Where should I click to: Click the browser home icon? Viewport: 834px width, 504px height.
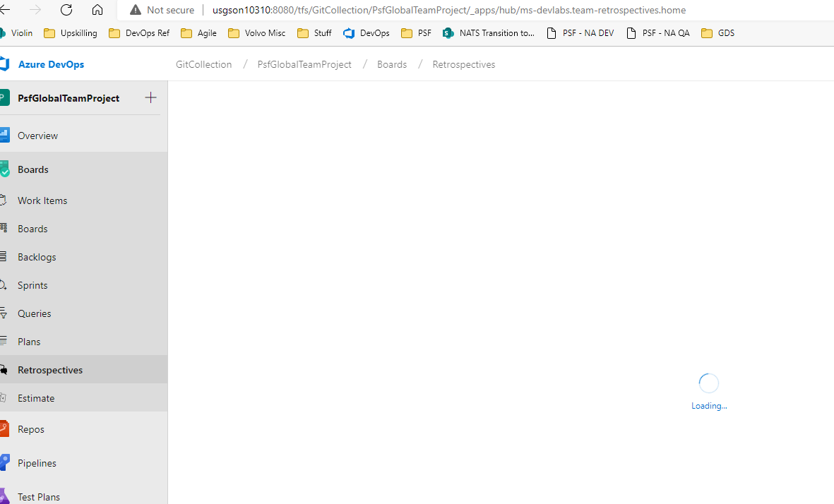click(97, 10)
